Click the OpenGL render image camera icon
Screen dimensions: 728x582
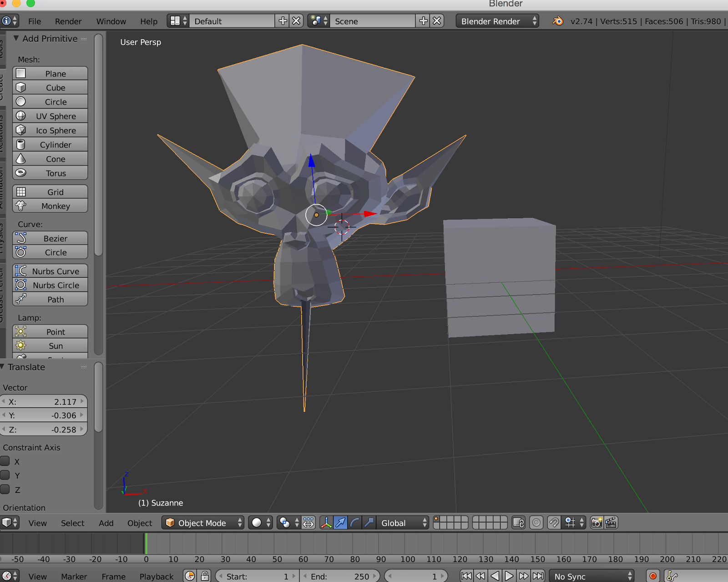coord(597,523)
